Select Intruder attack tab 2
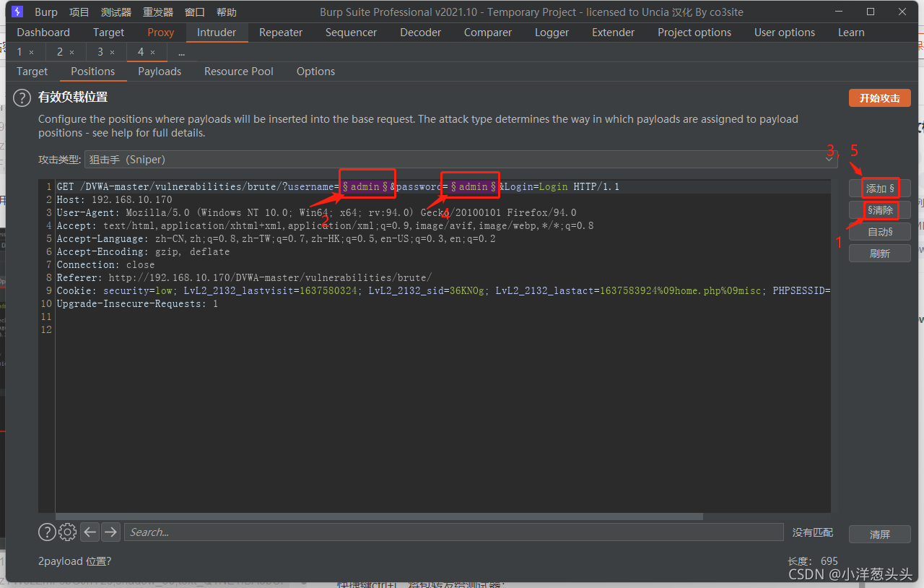This screenshot has width=924, height=588. click(x=60, y=52)
